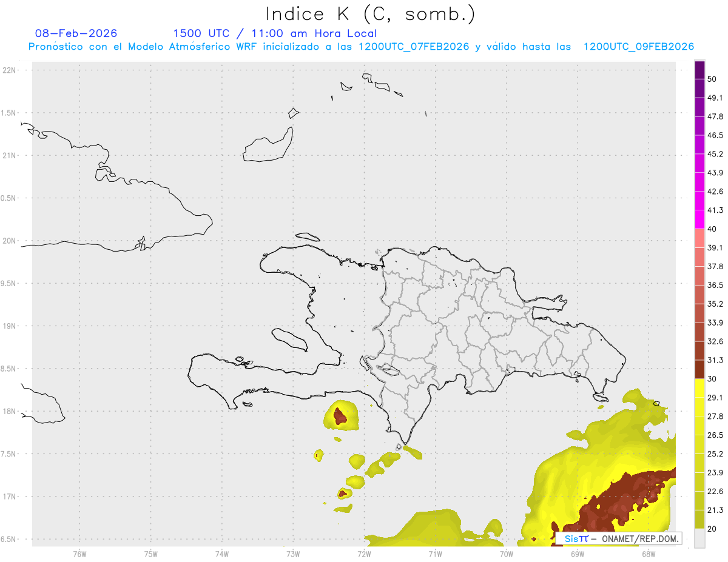728x562 pixels.
Task: Click the "17N" latitude label
Action: pos(10,497)
